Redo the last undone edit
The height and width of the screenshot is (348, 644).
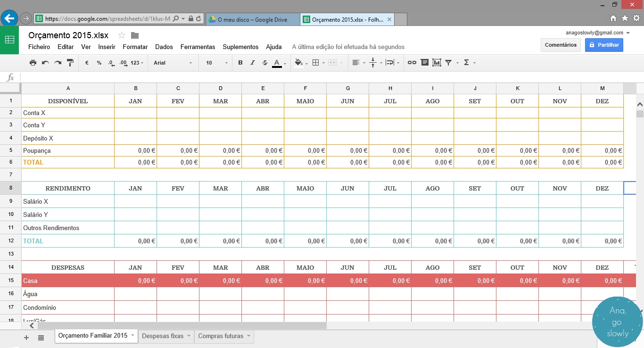[x=58, y=63]
